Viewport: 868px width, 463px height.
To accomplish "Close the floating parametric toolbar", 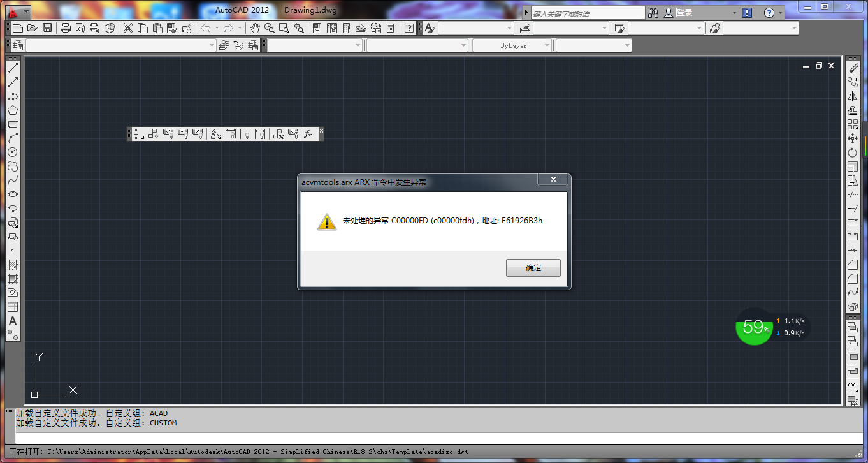I will (321, 131).
